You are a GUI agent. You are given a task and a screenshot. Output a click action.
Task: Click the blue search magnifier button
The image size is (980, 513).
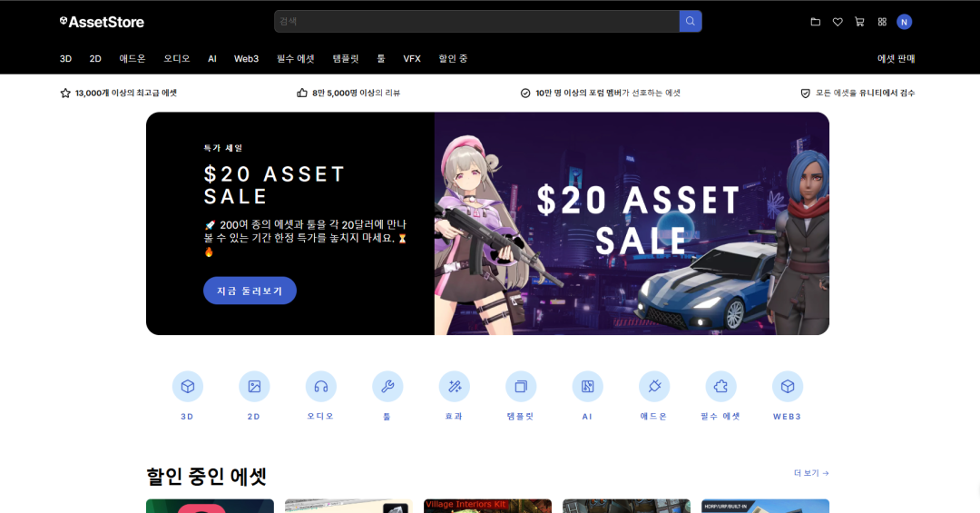tap(690, 21)
